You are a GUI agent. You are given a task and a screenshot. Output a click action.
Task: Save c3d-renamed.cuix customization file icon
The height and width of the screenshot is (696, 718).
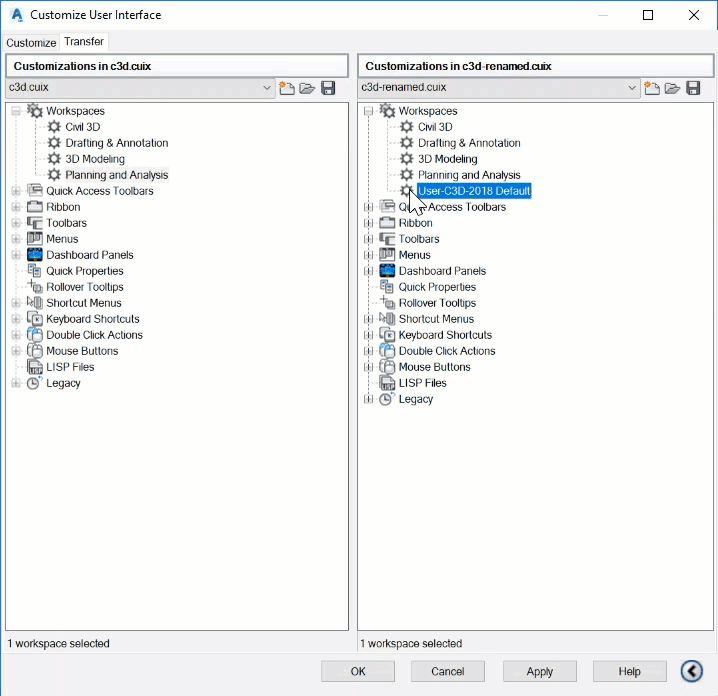(693, 88)
